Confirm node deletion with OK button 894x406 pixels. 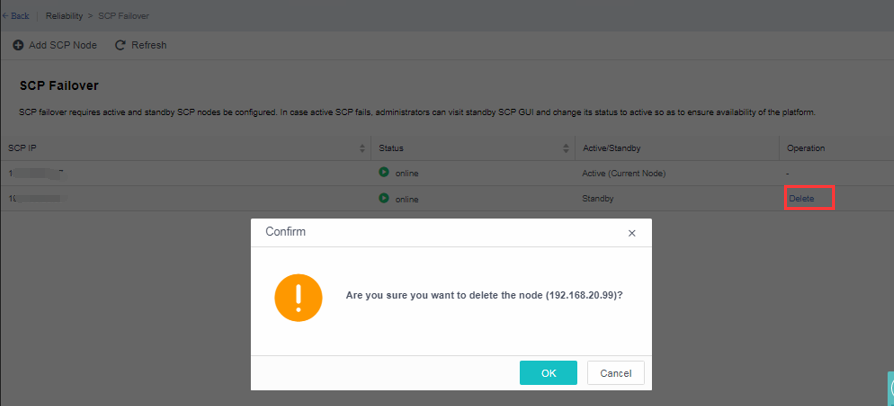[548, 373]
